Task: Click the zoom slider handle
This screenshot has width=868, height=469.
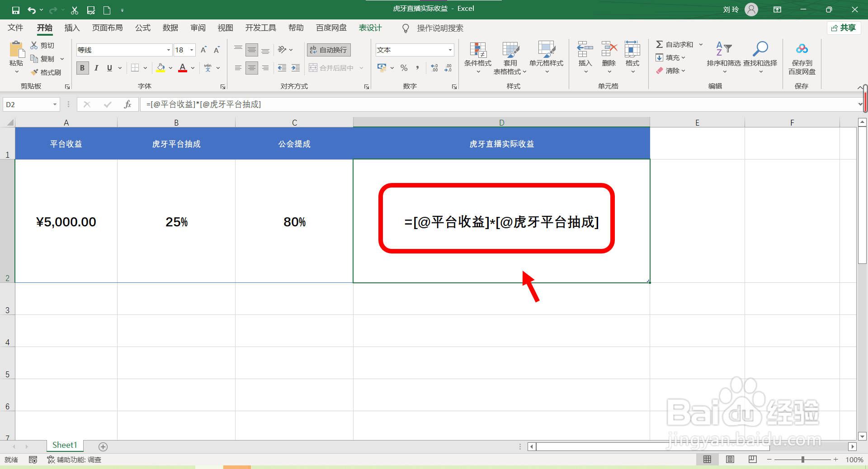Action: pos(803,460)
